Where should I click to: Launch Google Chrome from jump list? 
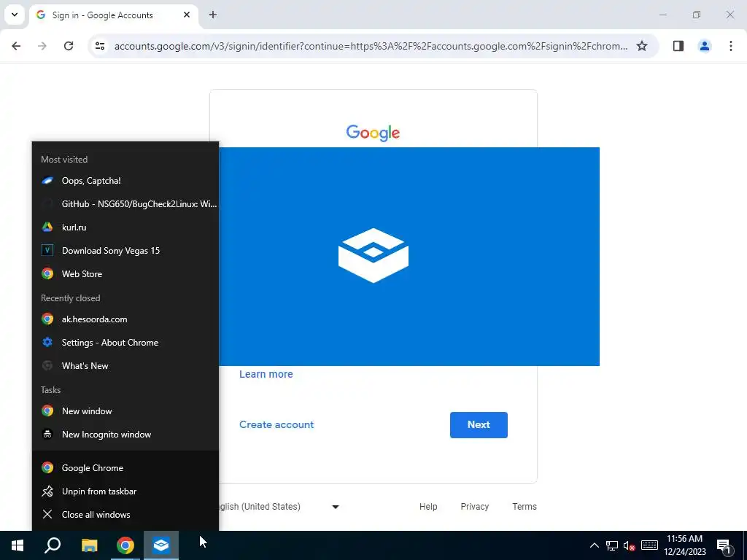[x=125, y=467]
